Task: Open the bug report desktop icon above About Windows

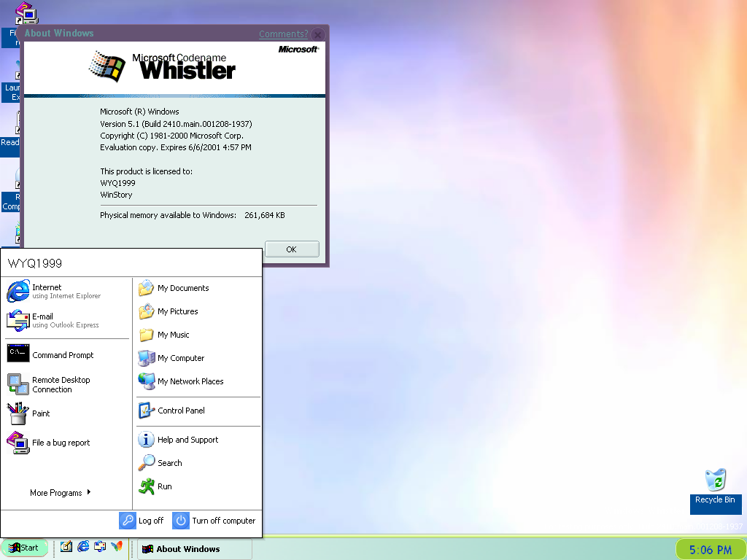Action: click(26, 13)
